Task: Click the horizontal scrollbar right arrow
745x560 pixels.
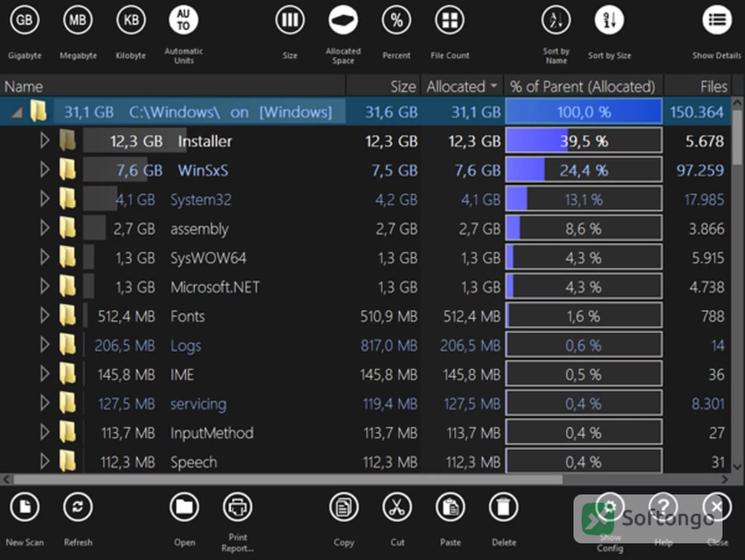Action: 725,480
